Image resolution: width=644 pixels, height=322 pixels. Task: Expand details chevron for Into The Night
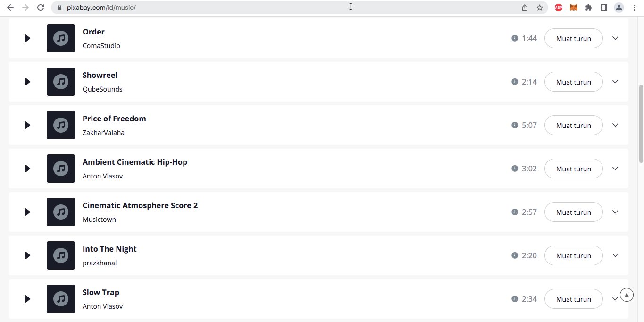click(x=615, y=255)
